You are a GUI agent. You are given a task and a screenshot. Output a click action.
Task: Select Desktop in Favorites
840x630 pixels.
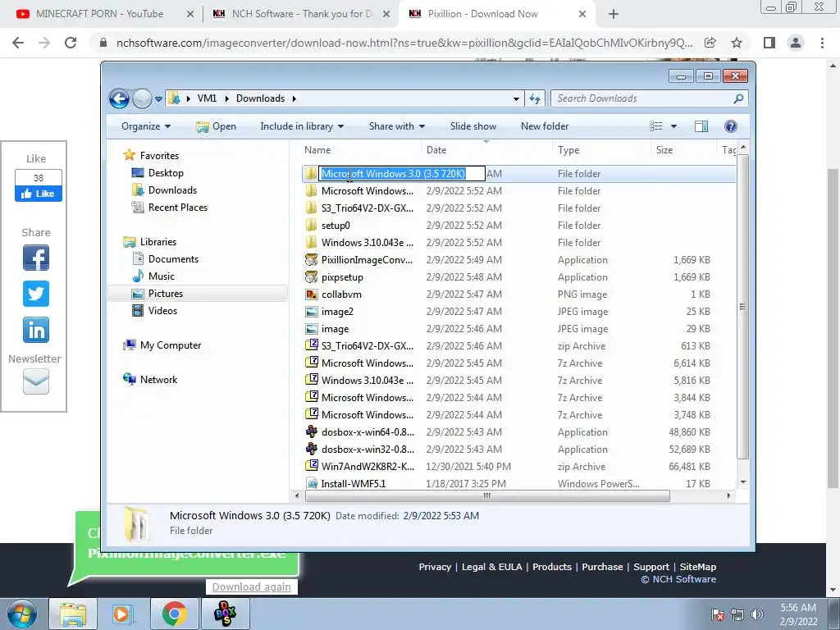pyautogui.click(x=166, y=173)
